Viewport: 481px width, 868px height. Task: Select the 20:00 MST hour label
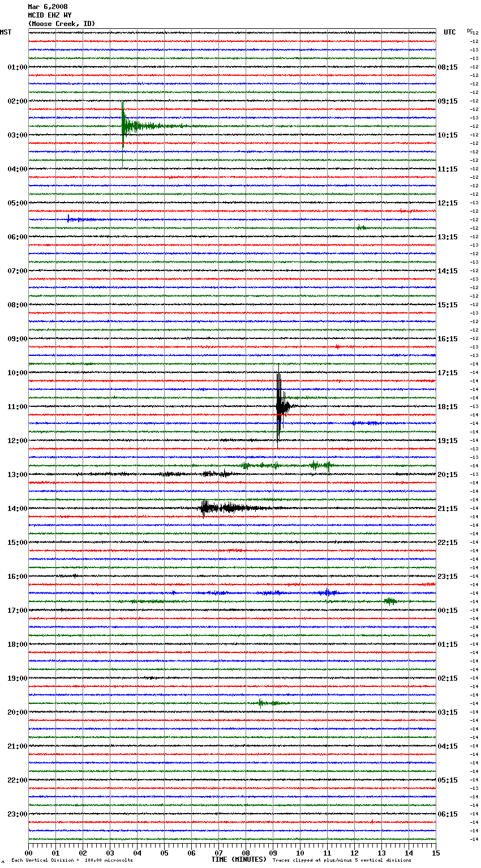(18, 712)
